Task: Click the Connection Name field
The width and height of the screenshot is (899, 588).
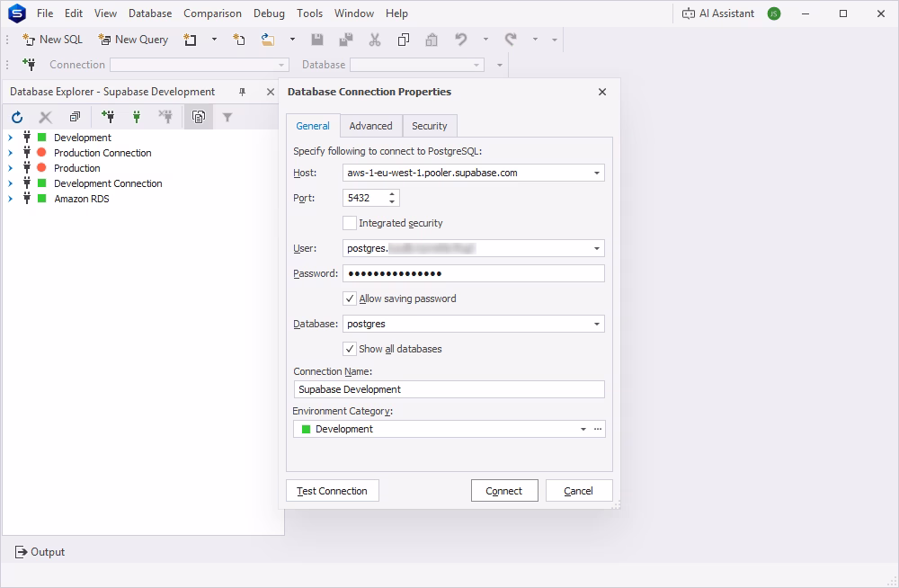Action: [449, 389]
